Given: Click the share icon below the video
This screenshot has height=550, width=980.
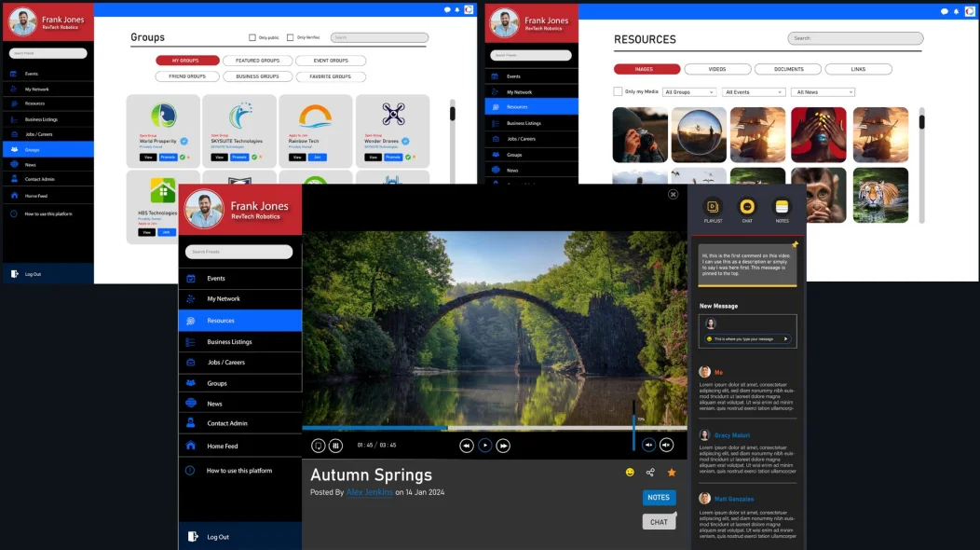Looking at the screenshot, I should coord(650,473).
